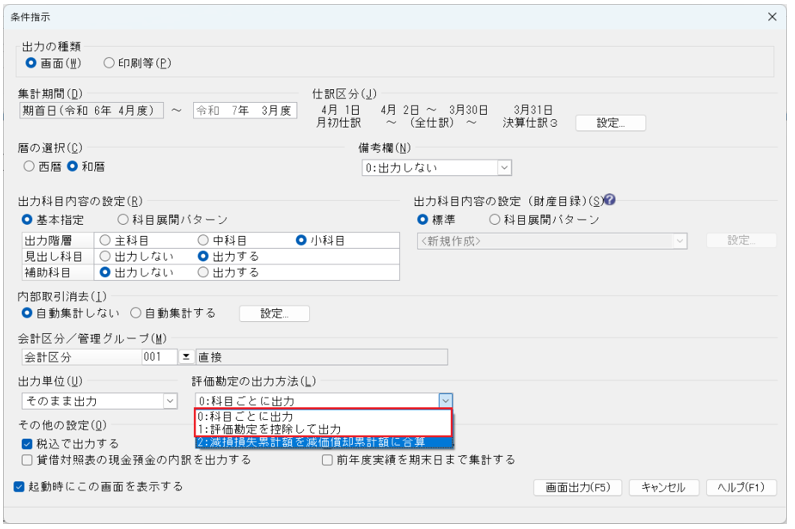Click the disabled 設定 button for 財産目録
This screenshot has height=529, width=795.
tap(741, 240)
